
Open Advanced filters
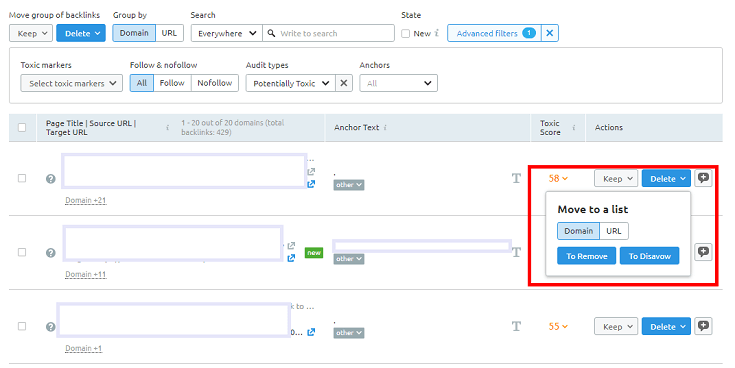point(495,33)
